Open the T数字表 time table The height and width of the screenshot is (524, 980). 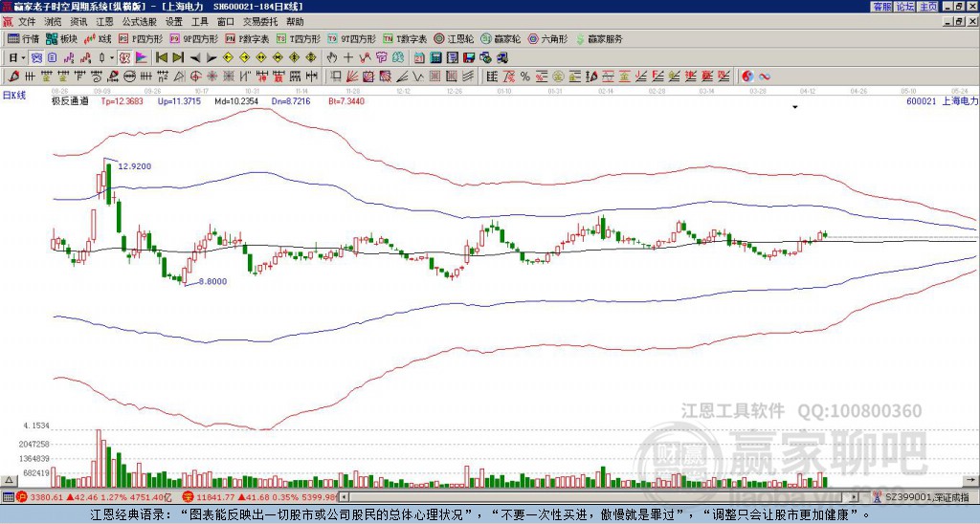pos(405,38)
